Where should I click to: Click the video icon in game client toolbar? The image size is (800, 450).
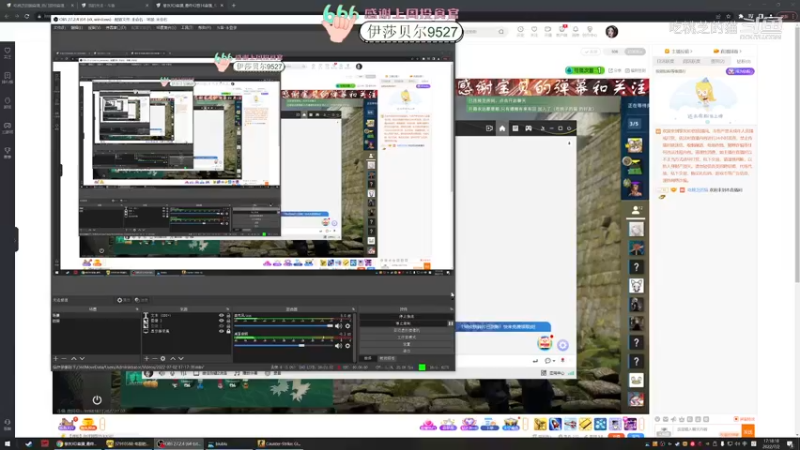pos(489,128)
